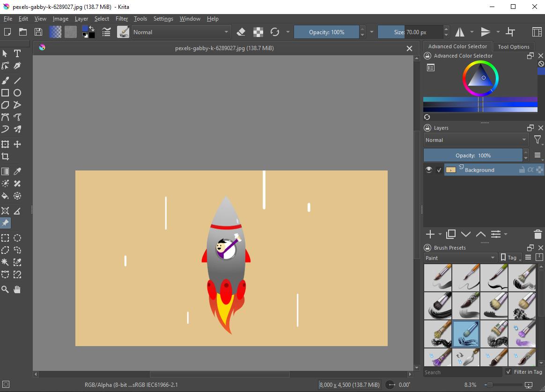Select the Fill tool
This screenshot has height=392, width=545.
[5, 196]
